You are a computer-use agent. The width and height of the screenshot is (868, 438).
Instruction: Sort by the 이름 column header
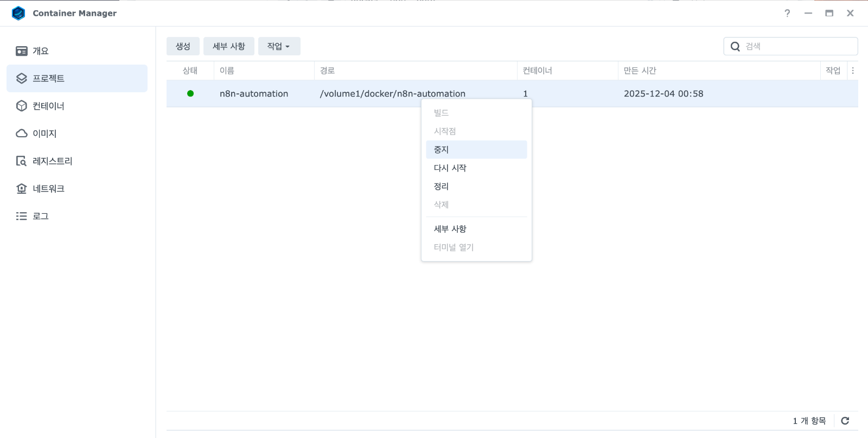click(264, 71)
